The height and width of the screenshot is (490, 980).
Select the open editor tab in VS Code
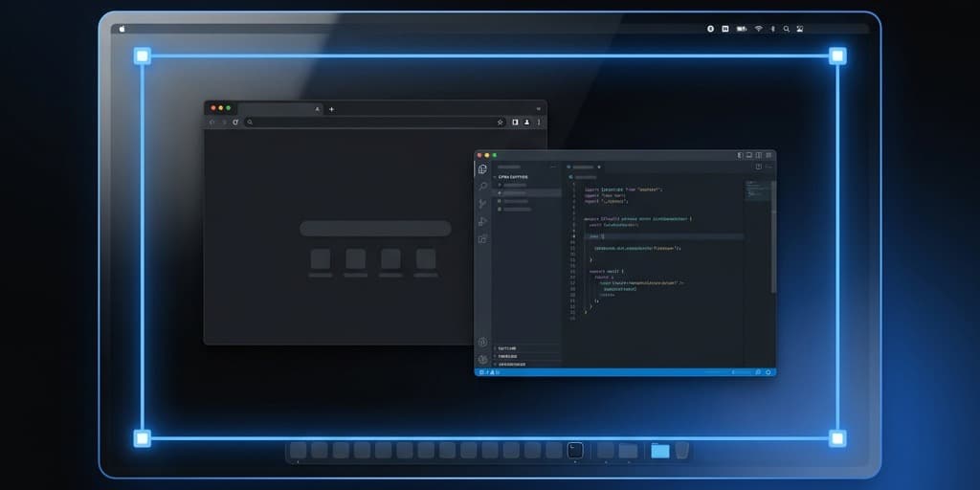pyautogui.click(x=583, y=167)
